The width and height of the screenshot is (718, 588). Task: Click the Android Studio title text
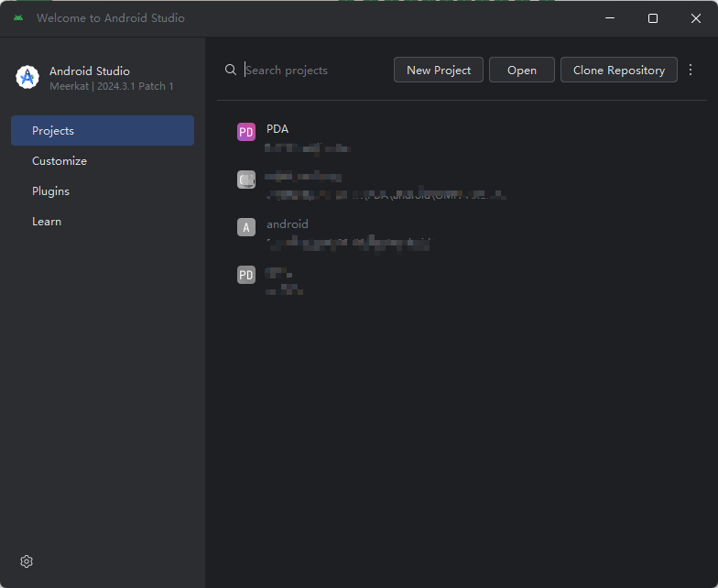click(90, 71)
